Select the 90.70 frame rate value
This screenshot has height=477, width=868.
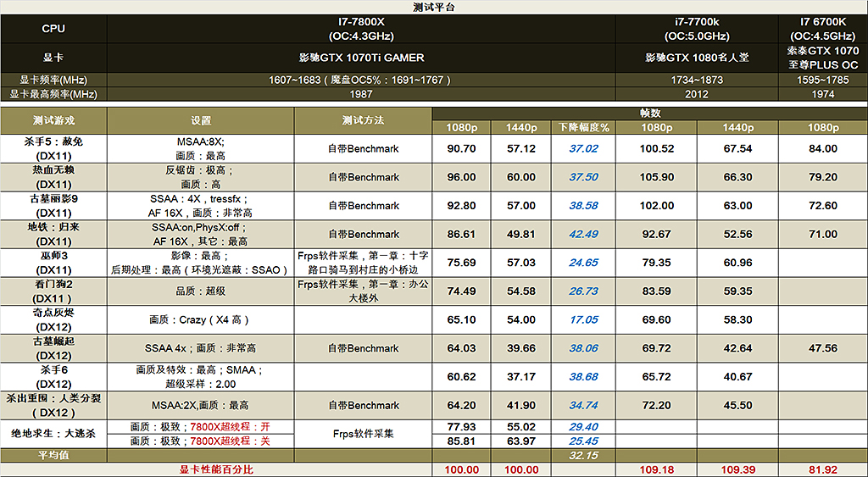click(x=461, y=148)
